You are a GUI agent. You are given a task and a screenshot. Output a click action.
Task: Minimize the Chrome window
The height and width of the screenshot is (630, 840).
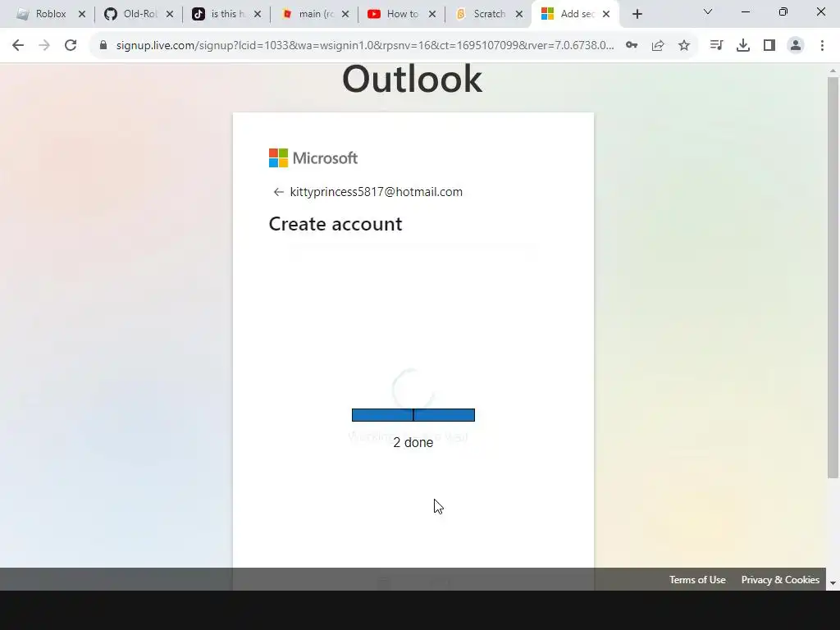[745, 11]
